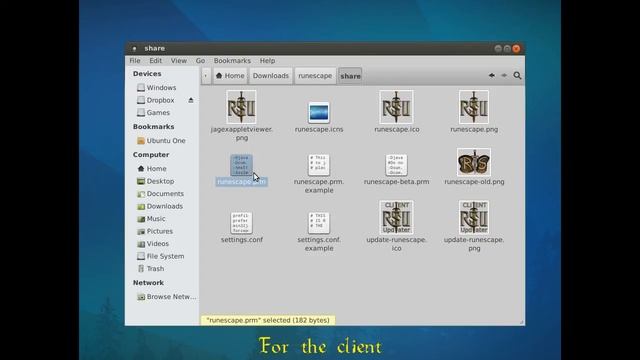Select the runescape.ico file icon
Image resolution: width=640 pixels, height=360 pixels.
pos(396,107)
